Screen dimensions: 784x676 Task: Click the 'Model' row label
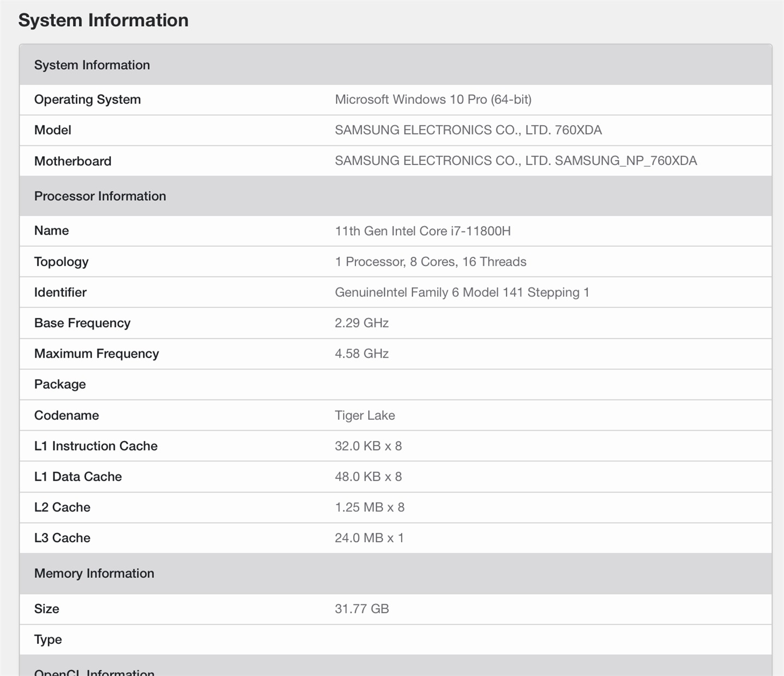[x=53, y=130]
